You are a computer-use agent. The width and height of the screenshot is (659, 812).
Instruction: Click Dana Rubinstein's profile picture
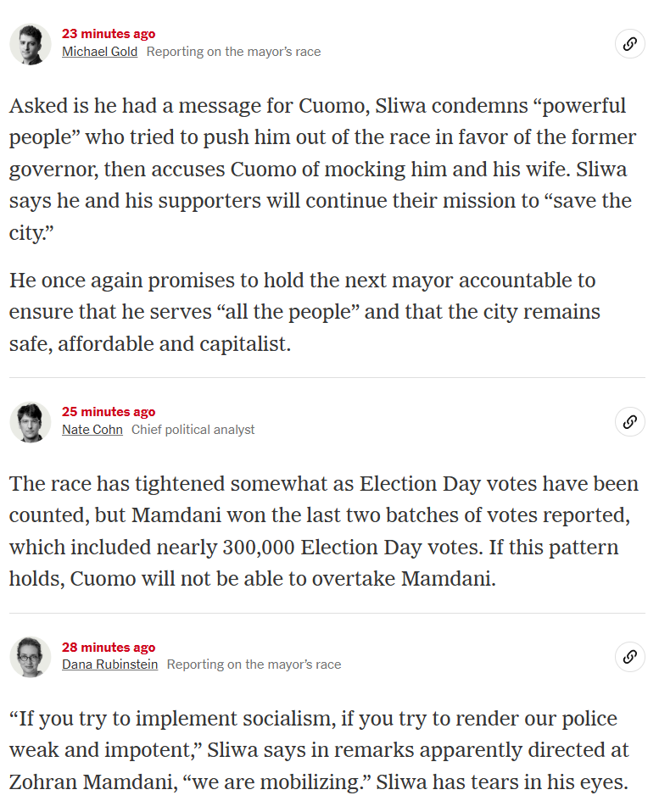pyautogui.click(x=31, y=656)
